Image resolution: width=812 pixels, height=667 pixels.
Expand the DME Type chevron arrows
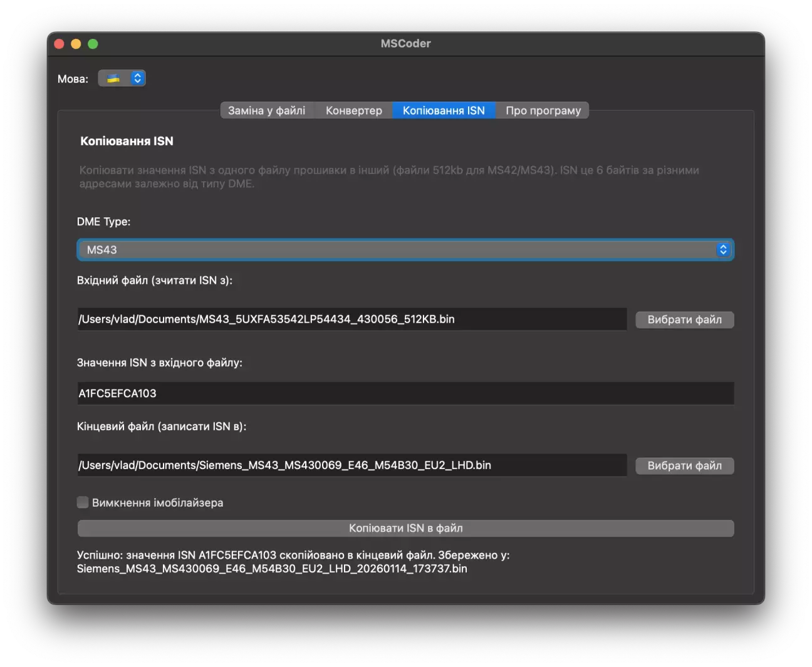723,250
